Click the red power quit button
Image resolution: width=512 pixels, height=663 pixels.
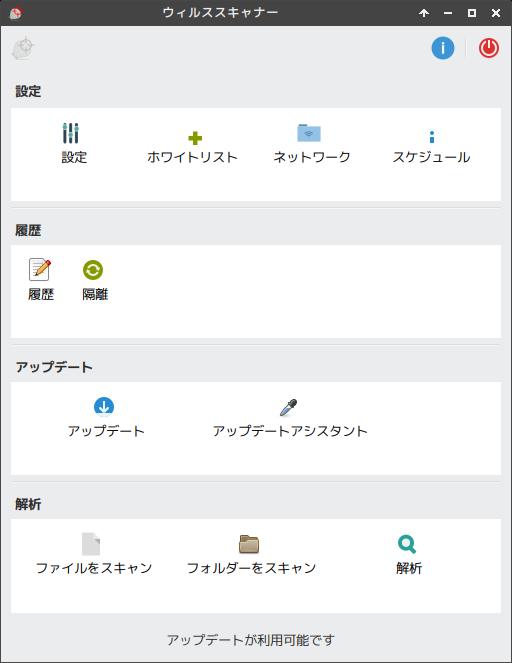click(489, 48)
